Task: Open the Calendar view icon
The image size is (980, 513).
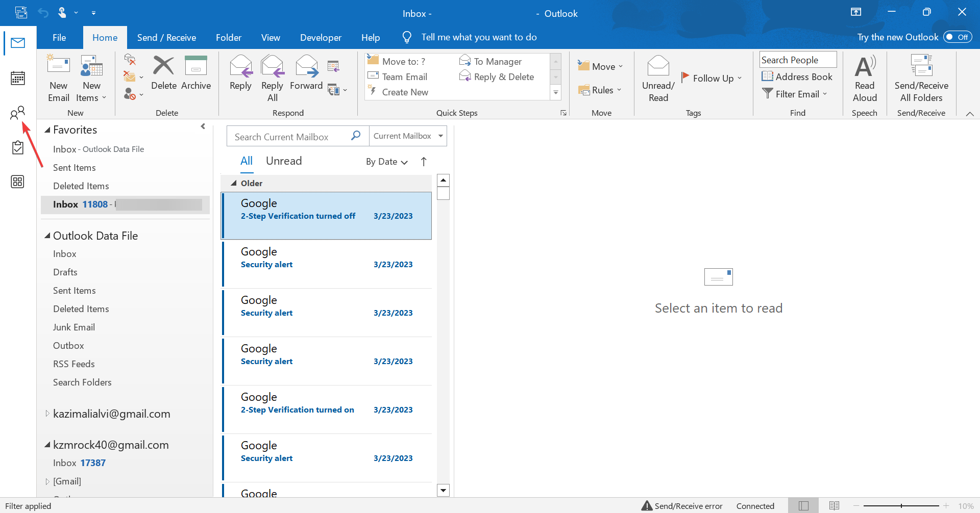Action: tap(18, 78)
